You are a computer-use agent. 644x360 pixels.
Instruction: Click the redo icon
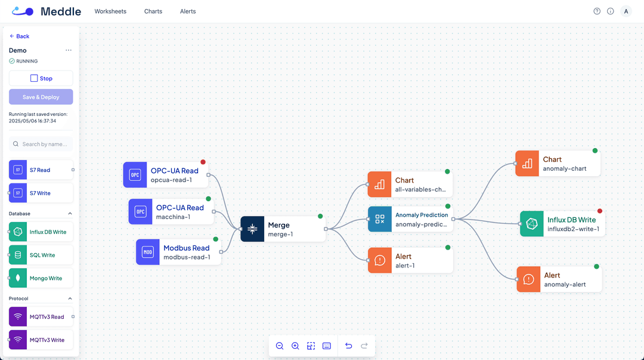tap(364, 346)
